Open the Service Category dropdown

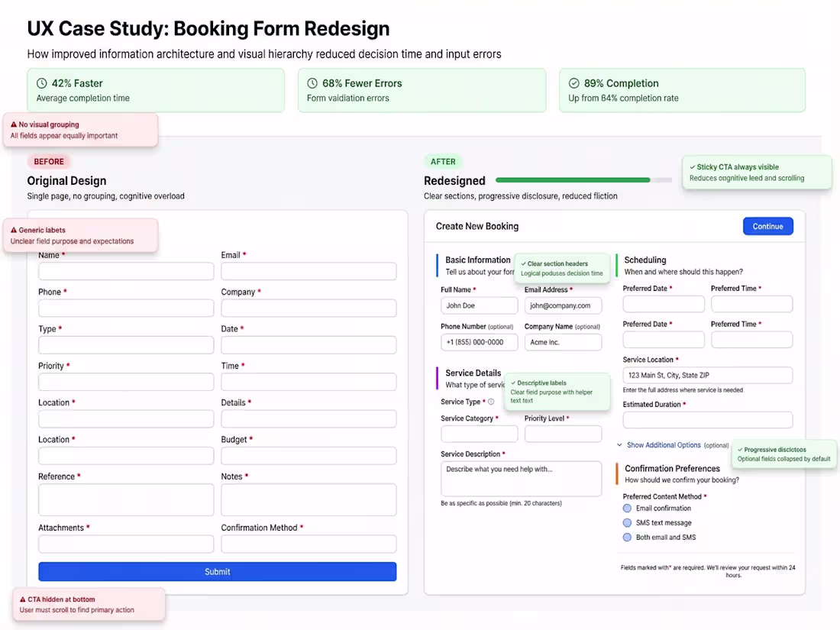coord(479,434)
